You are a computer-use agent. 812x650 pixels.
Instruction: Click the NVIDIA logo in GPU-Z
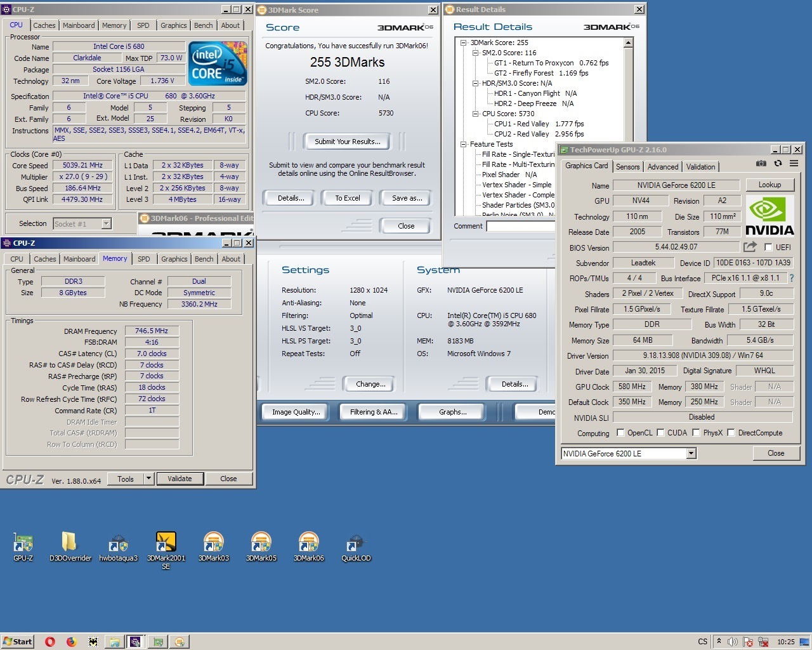pyautogui.click(x=769, y=216)
